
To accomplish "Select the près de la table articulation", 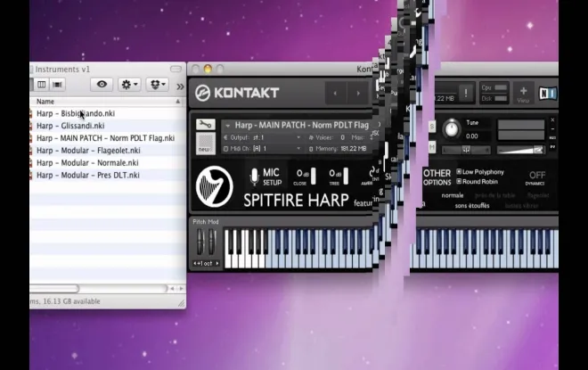I will (495, 195).
